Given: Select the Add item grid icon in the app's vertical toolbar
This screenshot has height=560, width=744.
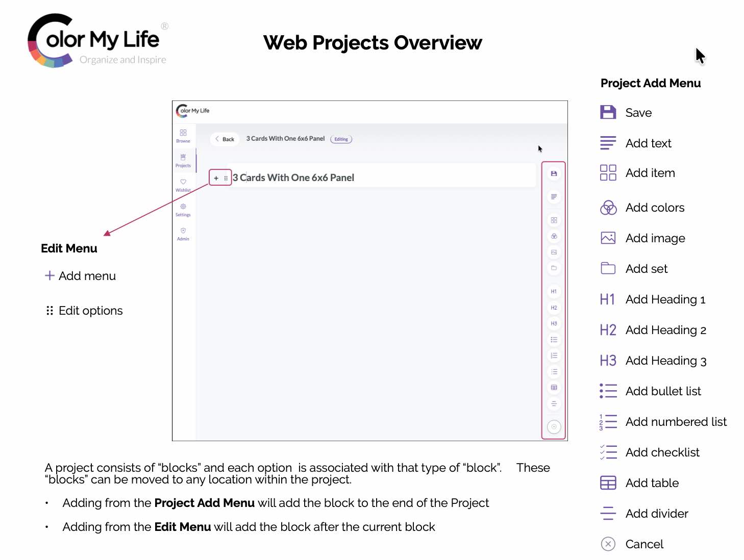Looking at the screenshot, I should tap(554, 220).
